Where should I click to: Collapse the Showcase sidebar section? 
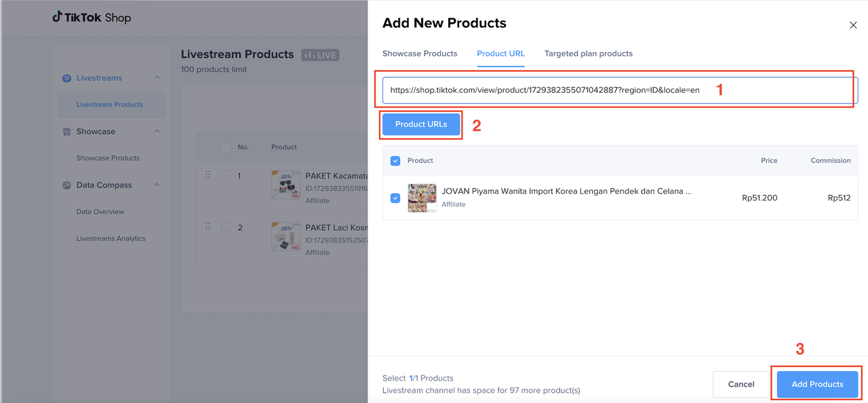coord(157,131)
